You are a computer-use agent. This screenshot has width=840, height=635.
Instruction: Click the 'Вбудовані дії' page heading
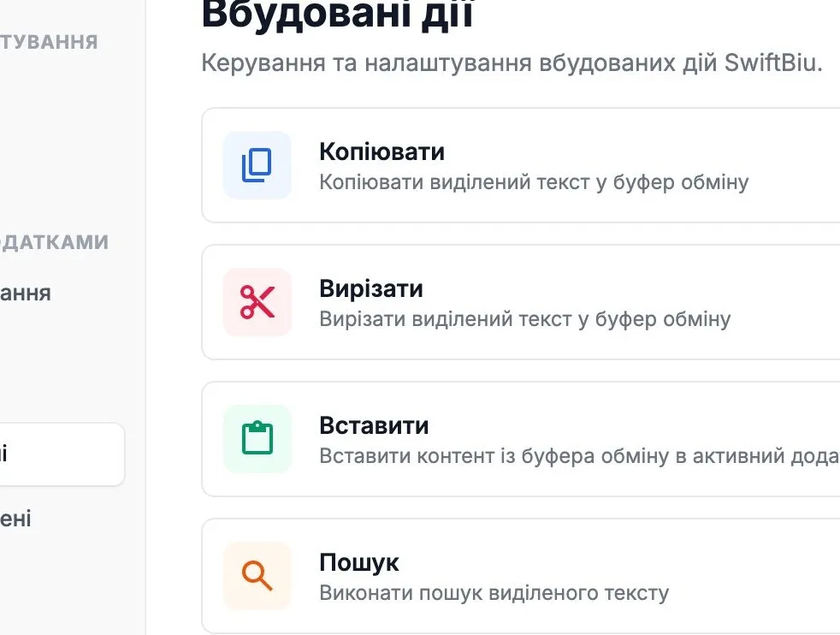(338, 15)
